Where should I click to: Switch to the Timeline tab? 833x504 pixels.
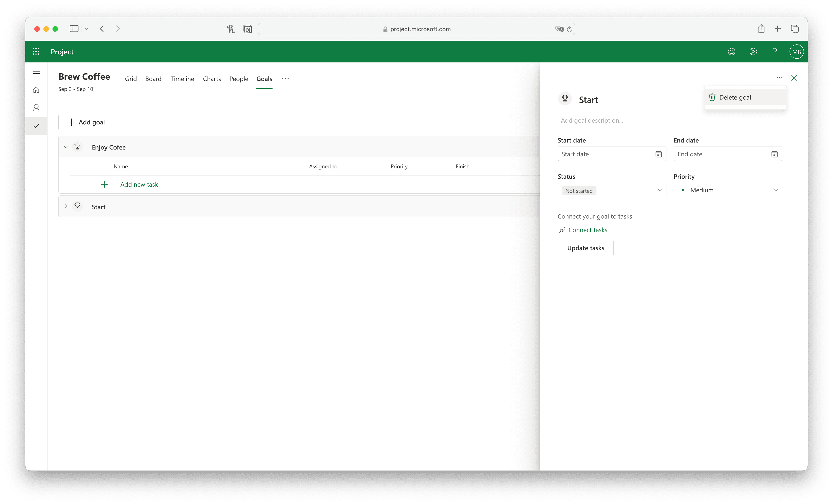pos(182,79)
